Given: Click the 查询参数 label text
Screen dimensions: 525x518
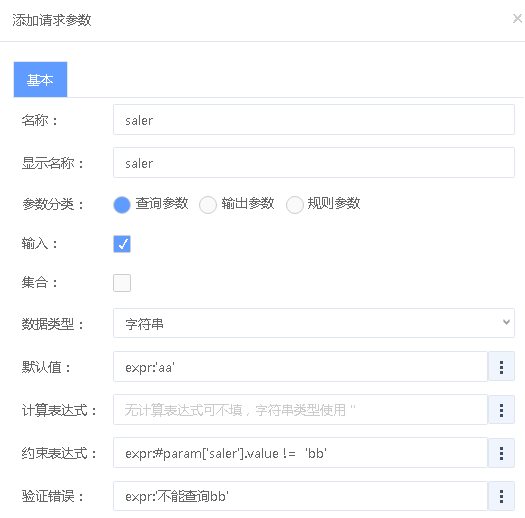Looking at the screenshot, I should pyautogui.click(x=162, y=204).
